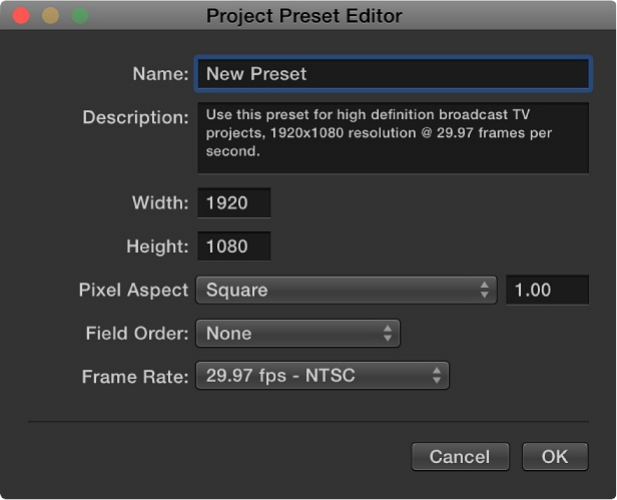Image resolution: width=617 pixels, height=500 pixels.
Task: Confirm the preset with OK
Action: pyautogui.click(x=555, y=456)
